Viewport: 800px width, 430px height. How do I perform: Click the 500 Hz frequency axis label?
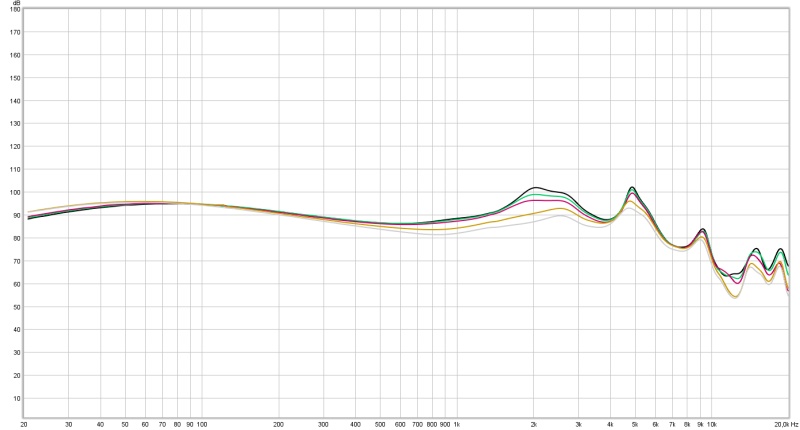click(x=380, y=424)
